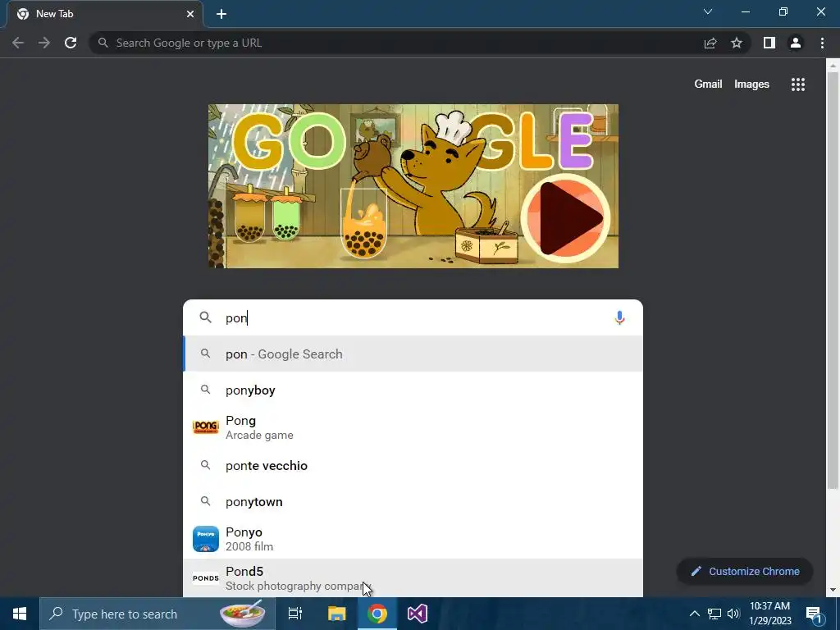
Task: Click the Ponyo poster thumbnail
Action: (x=206, y=539)
